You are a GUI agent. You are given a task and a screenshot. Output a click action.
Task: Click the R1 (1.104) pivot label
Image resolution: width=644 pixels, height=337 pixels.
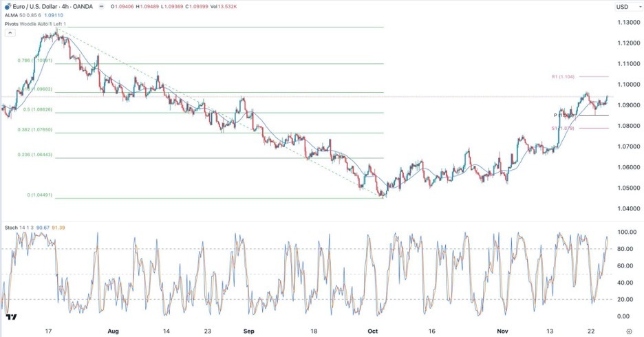(563, 77)
